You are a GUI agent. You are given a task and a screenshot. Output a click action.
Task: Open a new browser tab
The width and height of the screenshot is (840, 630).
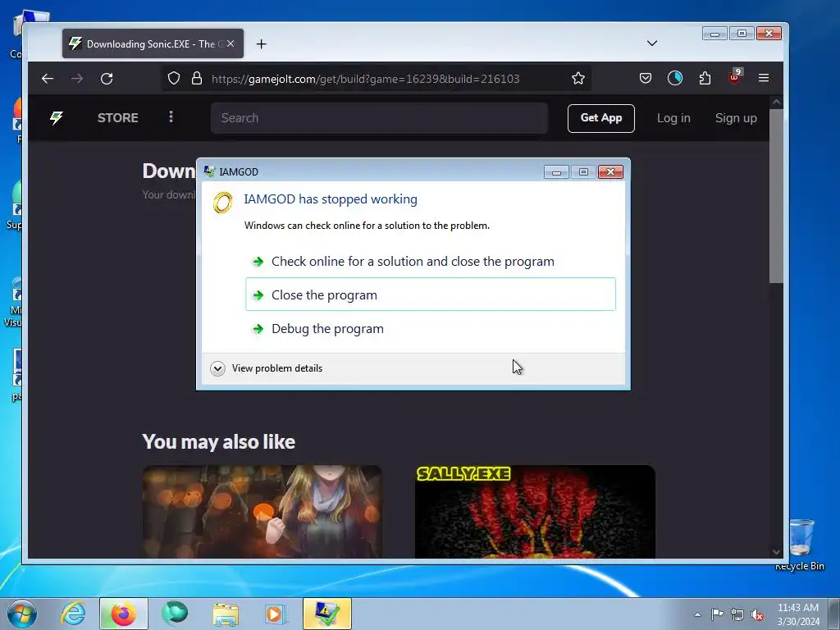(262, 44)
